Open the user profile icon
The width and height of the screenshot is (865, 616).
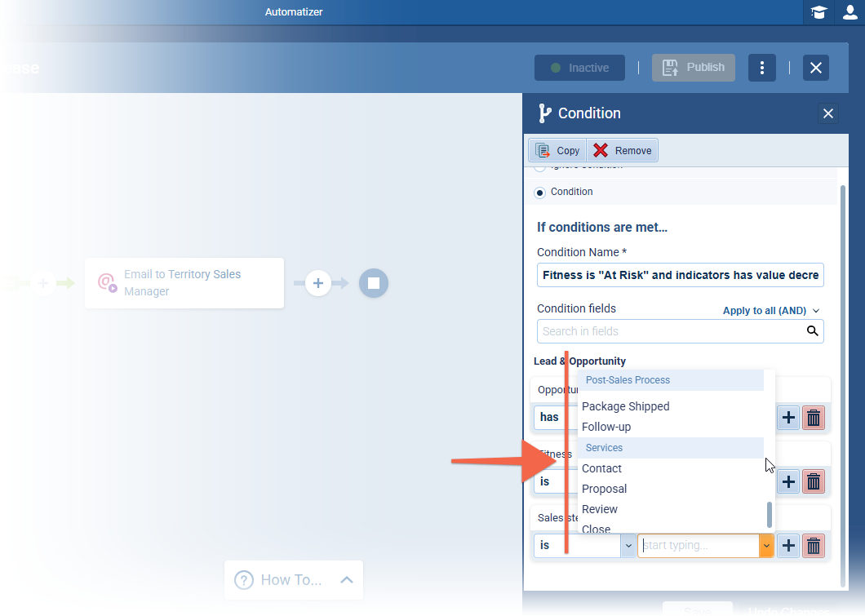pos(850,12)
